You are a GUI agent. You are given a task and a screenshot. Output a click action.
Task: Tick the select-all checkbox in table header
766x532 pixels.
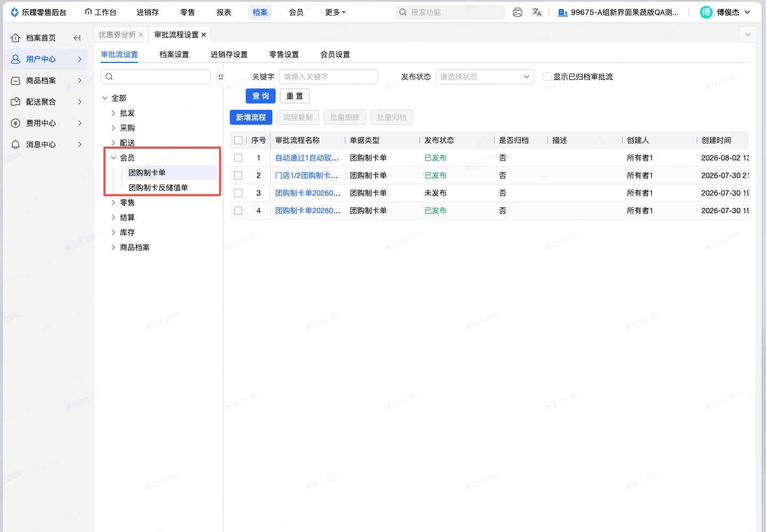(x=238, y=140)
